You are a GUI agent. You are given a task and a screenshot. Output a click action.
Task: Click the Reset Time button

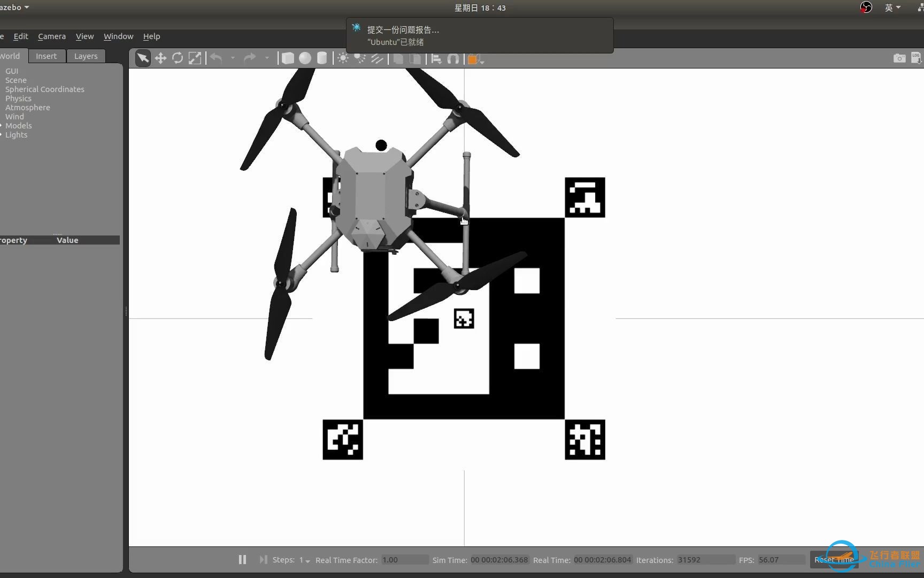[834, 560]
